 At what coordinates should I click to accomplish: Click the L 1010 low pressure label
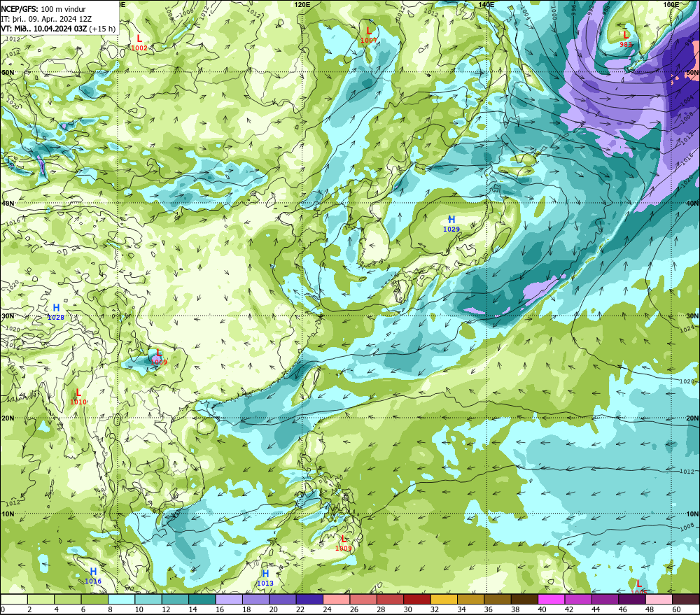click(x=78, y=396)
